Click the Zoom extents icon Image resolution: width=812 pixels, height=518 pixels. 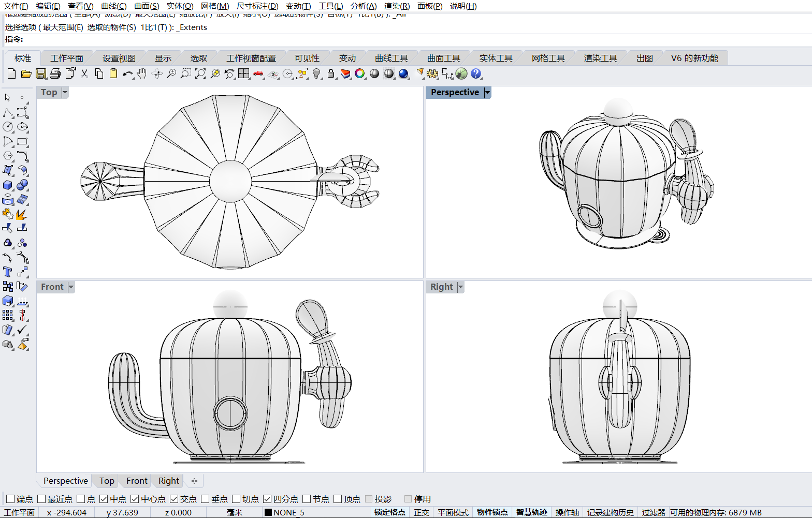200,74
